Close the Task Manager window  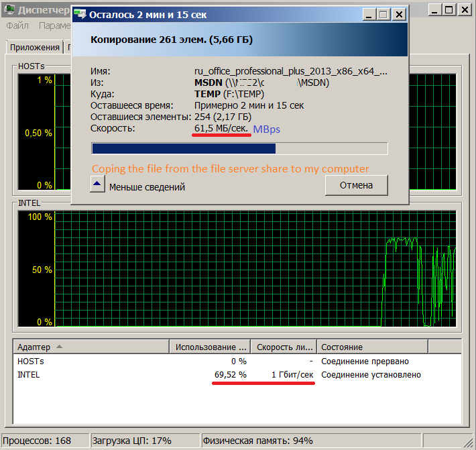click(x=465, y=9)
